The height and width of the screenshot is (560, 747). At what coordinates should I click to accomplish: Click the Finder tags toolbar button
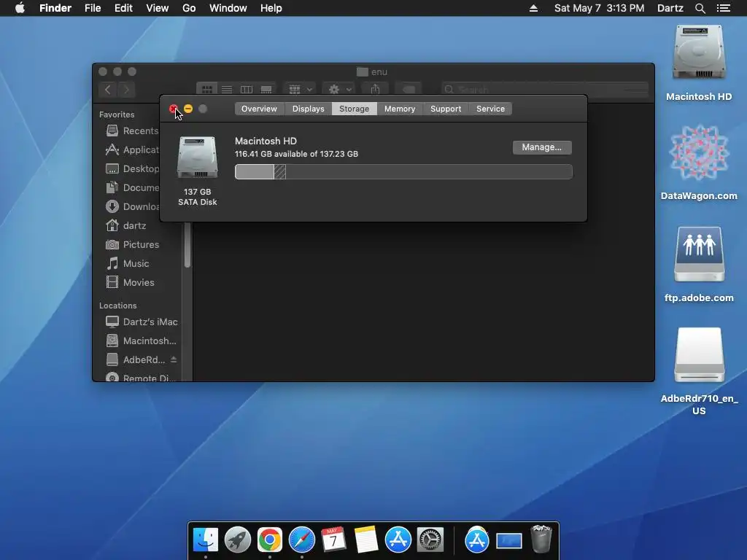pyautogui.click(x=409, y=89)
